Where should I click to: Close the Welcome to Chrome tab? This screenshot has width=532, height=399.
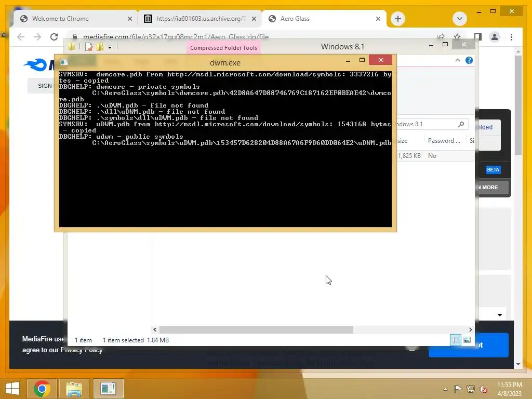pyautogui.click(x=129, y=19)
